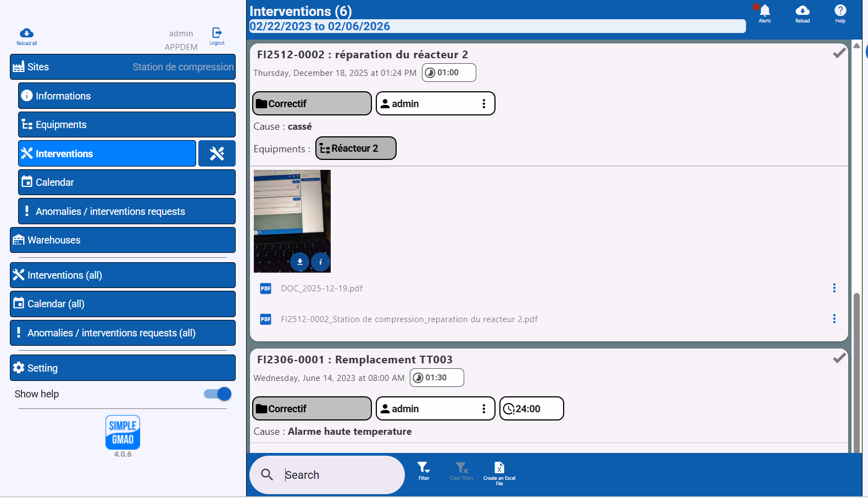Click the Correctif tag on FI2306-0001
The height and width of the screenshot is (498, 868).
click(x=312, y=408)
